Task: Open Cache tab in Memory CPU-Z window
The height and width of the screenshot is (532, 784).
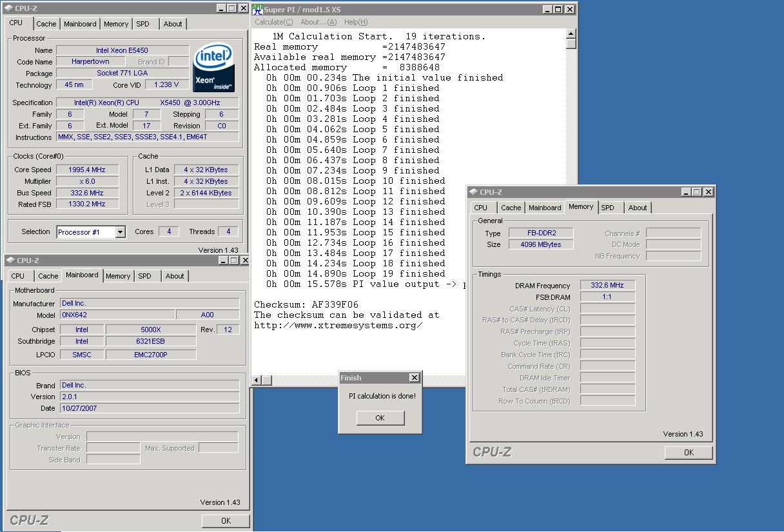Action: point(511,208)
